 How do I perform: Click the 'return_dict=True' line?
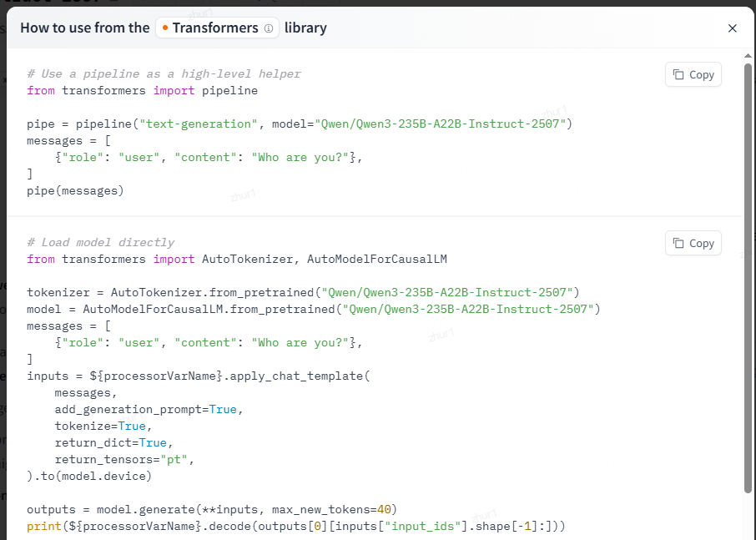[113, 442]
